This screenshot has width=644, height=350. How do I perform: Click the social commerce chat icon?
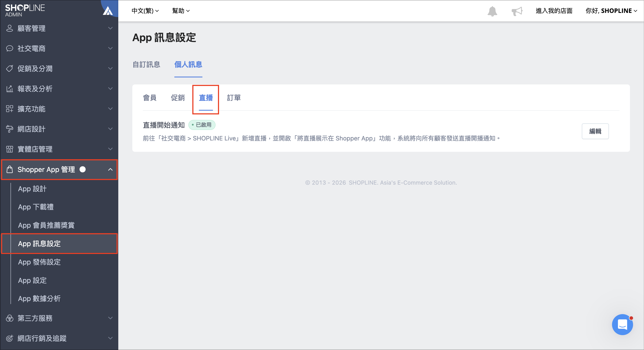point(9,48)
